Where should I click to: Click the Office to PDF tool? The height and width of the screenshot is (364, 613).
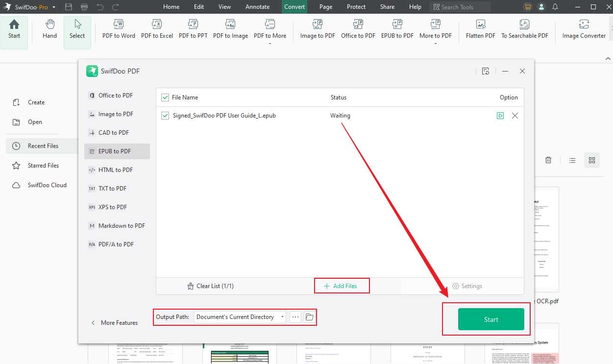point(358,30)
